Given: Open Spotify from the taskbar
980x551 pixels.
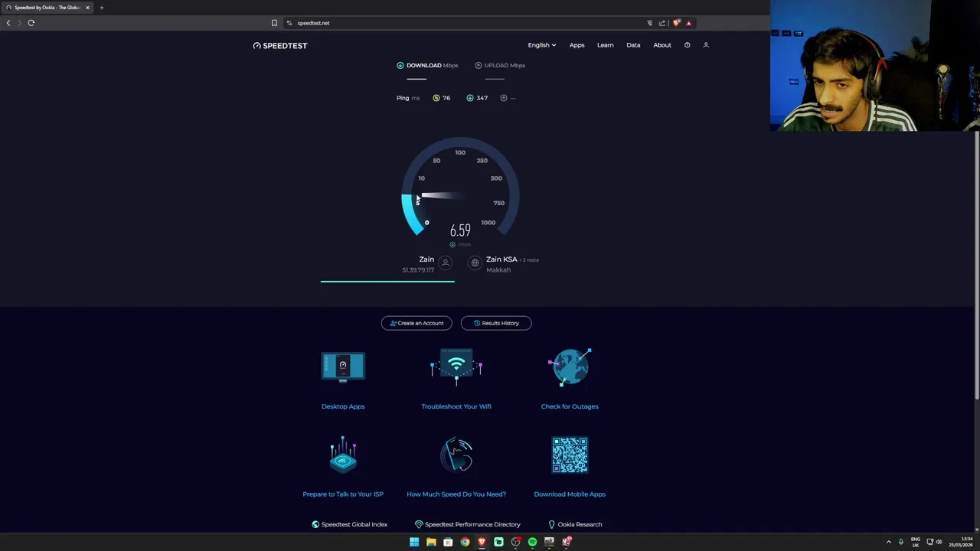Looking at the screenshot, I should coord(532,542).
